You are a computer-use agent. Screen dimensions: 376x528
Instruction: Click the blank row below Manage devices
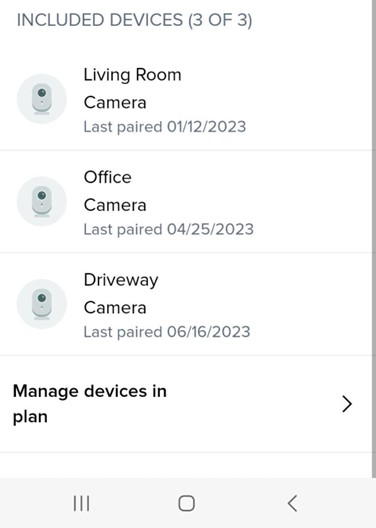pyautogui.click(x=186, y=465)
